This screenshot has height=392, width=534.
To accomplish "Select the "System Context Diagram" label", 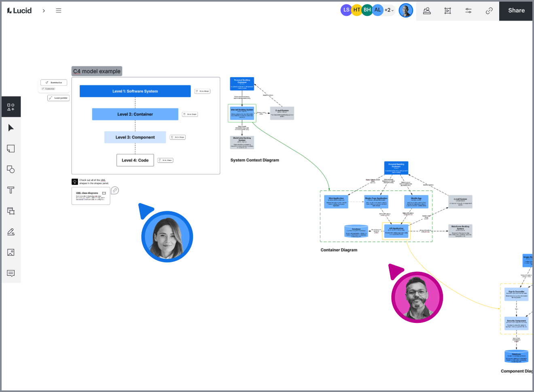I will pos(255,160).
